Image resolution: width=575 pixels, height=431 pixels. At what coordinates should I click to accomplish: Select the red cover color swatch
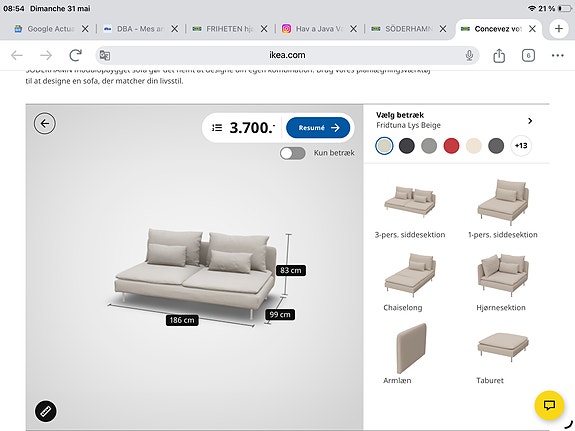coord(451,146)
